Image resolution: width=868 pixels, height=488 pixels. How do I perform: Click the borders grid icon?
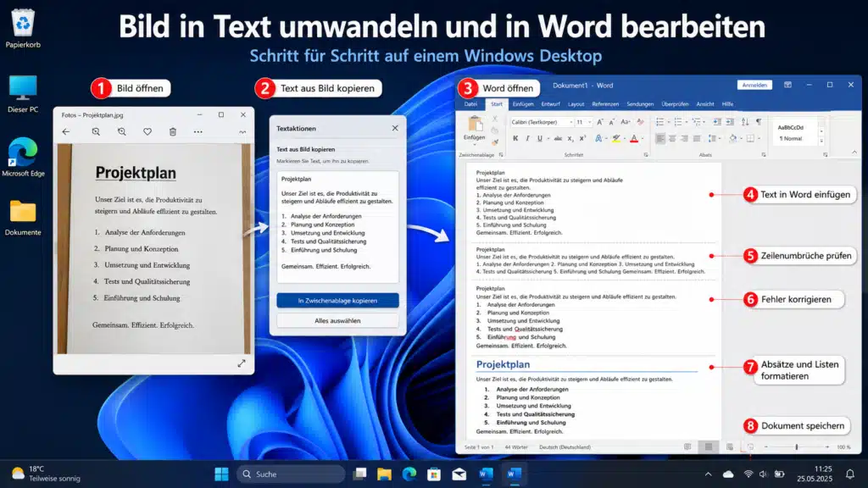(x=750, y=138)
